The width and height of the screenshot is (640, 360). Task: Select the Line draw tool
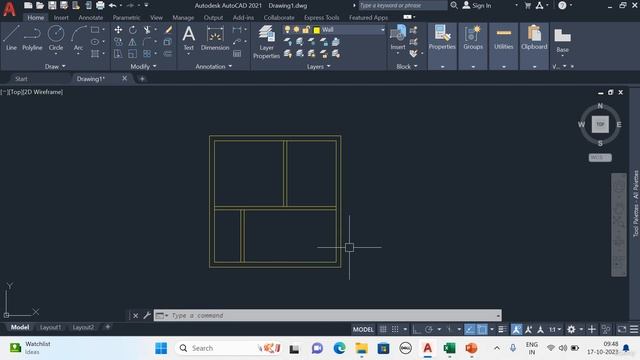click(11, 38)
